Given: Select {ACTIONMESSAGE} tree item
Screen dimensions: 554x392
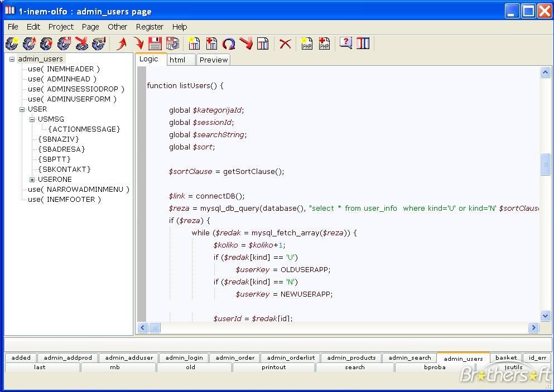Looking at the screenshot, I should click(x=84, y=129).
